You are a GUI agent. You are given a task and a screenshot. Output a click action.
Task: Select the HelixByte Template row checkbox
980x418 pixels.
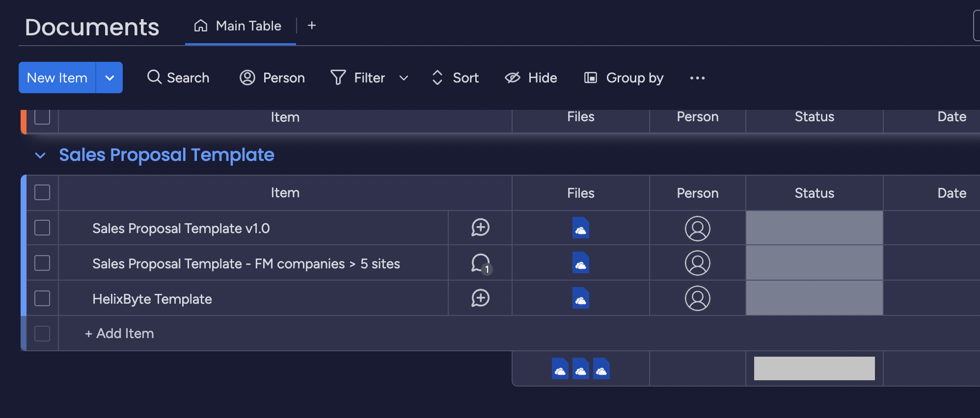[x=42, y=298]
